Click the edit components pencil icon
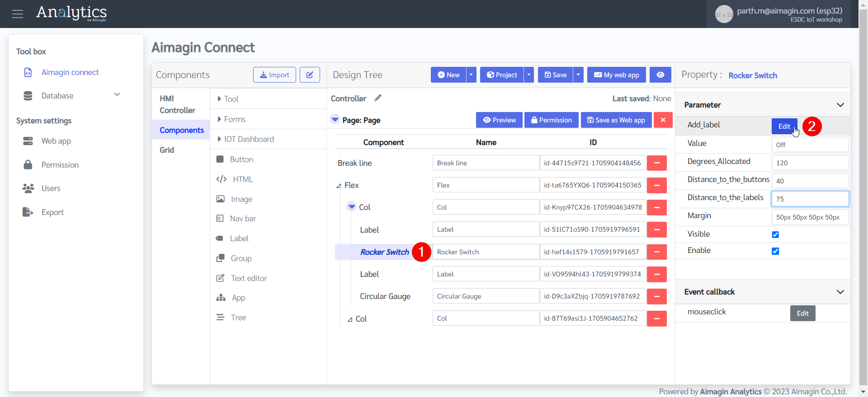Image resolution: width=868 pixels, height=397 pixels. click(310, 75)
